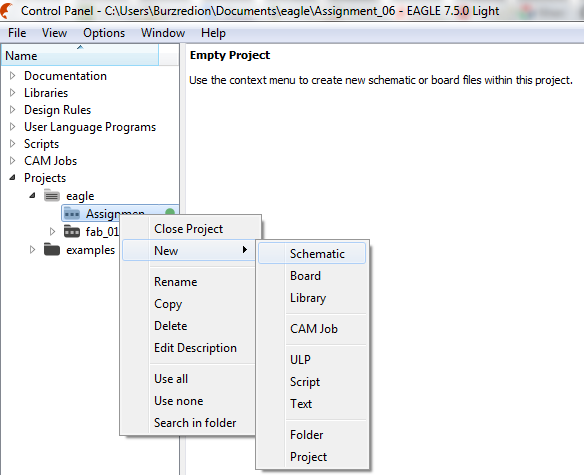The width and height of the screenshot is (584, 475).
Task: Create a new Project from submenu
Action: click(x=312, y=456)
